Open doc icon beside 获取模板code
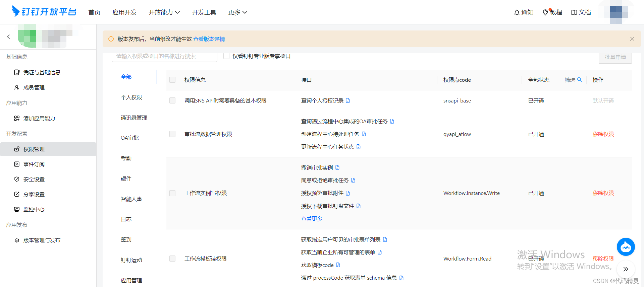Screen dimensions: 644x287 tap(338, 265)
